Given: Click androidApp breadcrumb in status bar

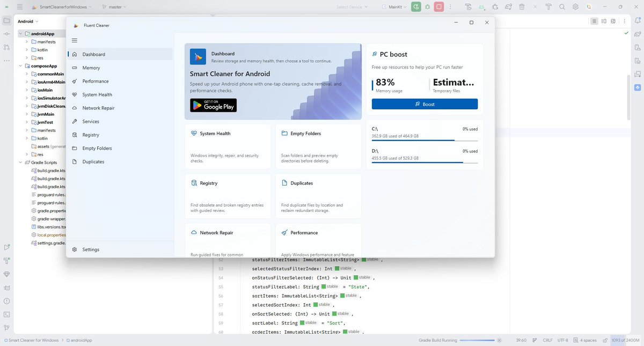Looking at the screenshot, I should (79, 340).
